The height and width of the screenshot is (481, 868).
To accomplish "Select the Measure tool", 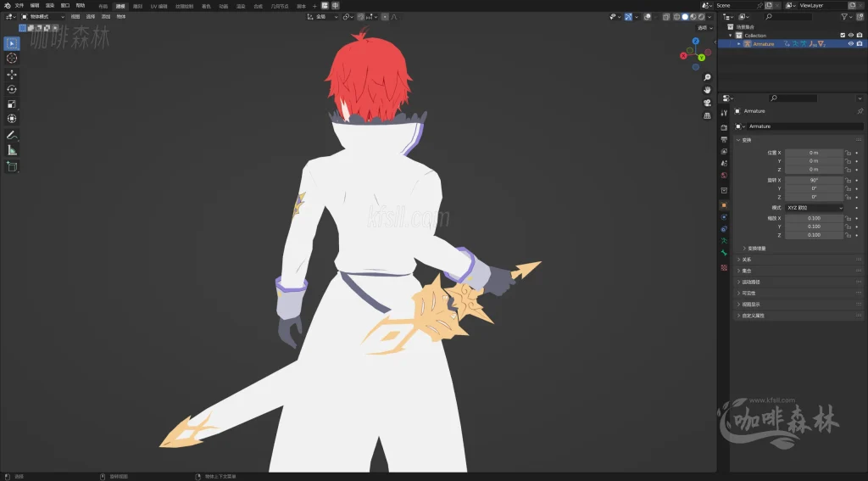I will [12, 150].
